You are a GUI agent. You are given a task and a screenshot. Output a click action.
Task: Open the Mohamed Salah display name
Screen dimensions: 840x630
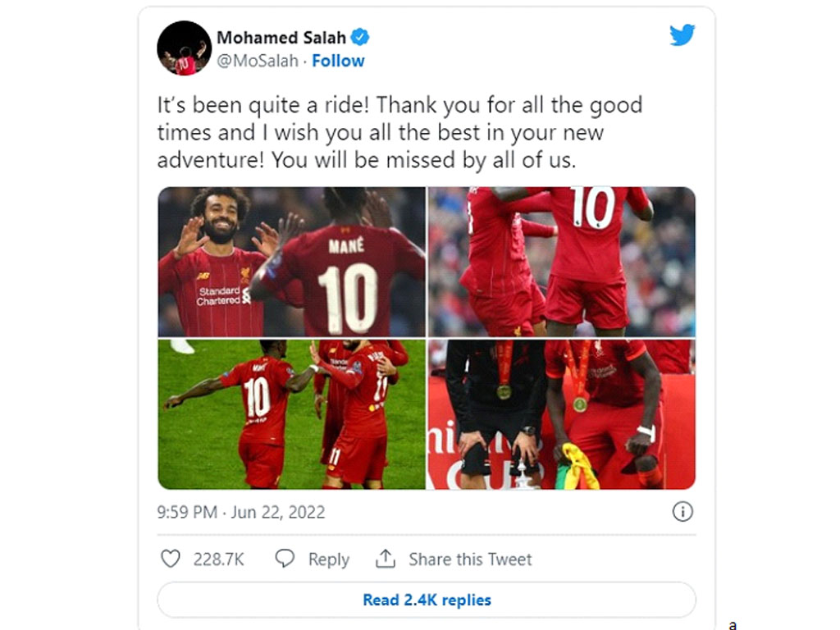coord(281,38)
